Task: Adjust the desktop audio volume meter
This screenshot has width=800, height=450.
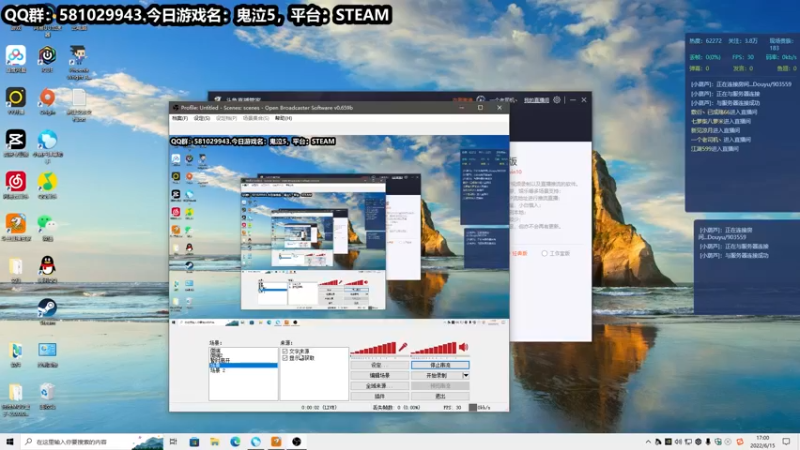Action: click(x=434, y=348)
